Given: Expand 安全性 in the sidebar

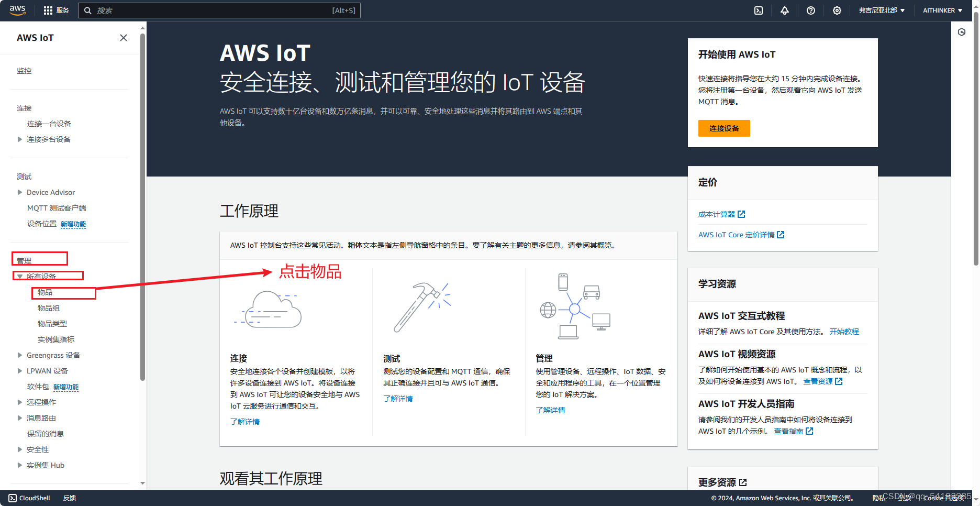Looking at the screenshot, I should 20,449.
